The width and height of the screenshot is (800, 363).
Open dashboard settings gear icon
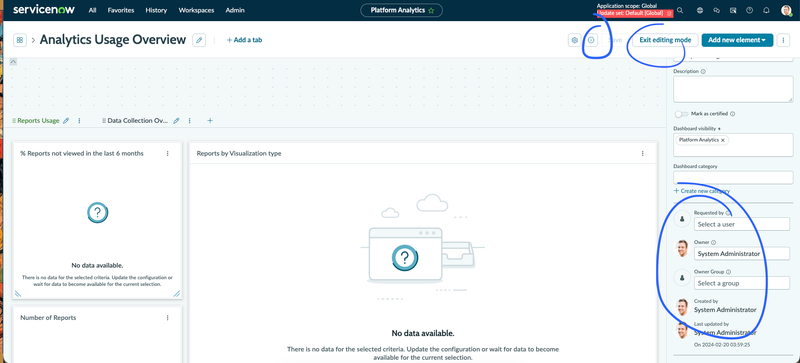click(574, 40)
